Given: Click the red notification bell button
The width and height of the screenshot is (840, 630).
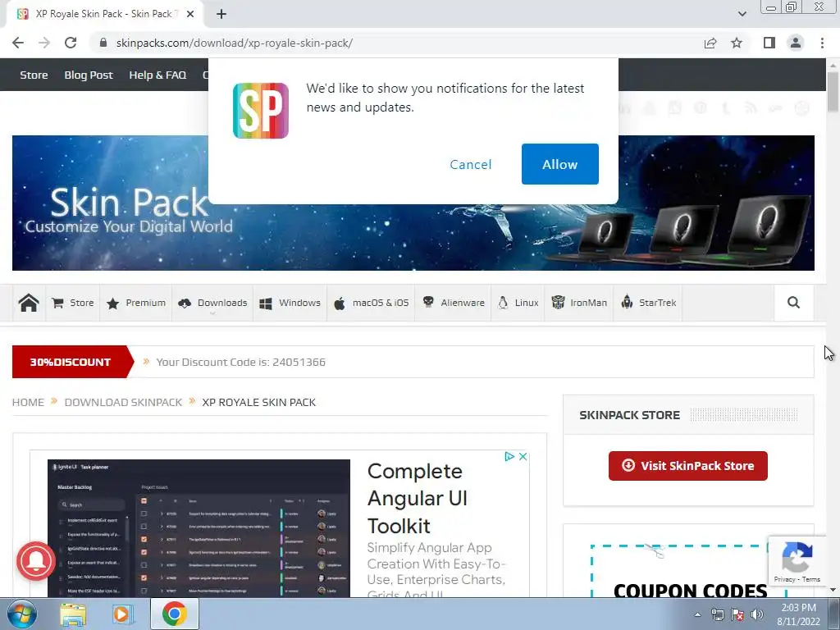Looking at the screenshot, I should (36, 561).
